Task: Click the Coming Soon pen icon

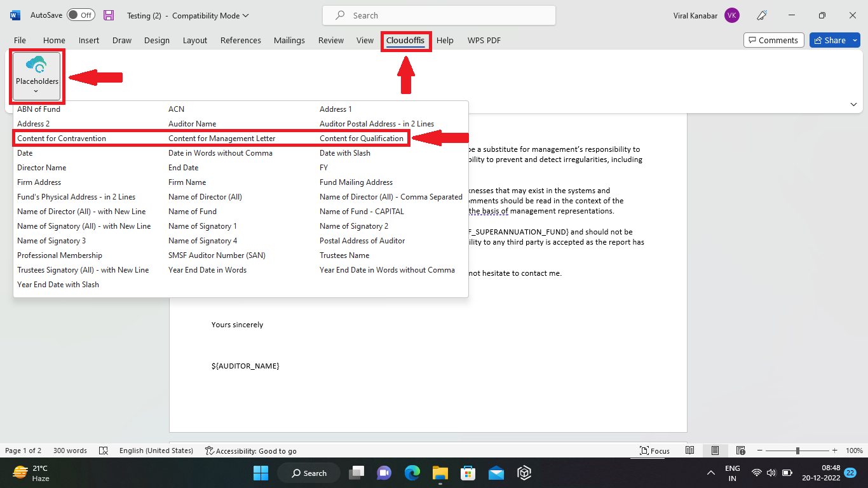Action: (x=761, y=15)
